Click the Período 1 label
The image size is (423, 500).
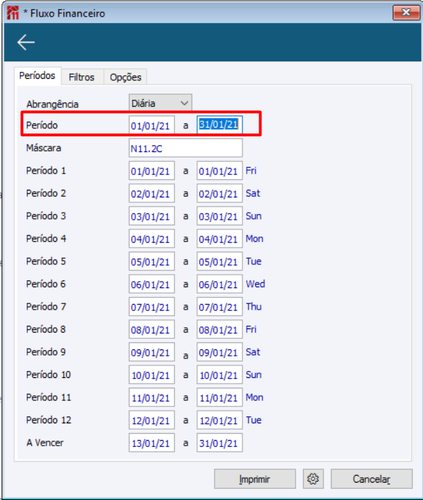[46, 171]
